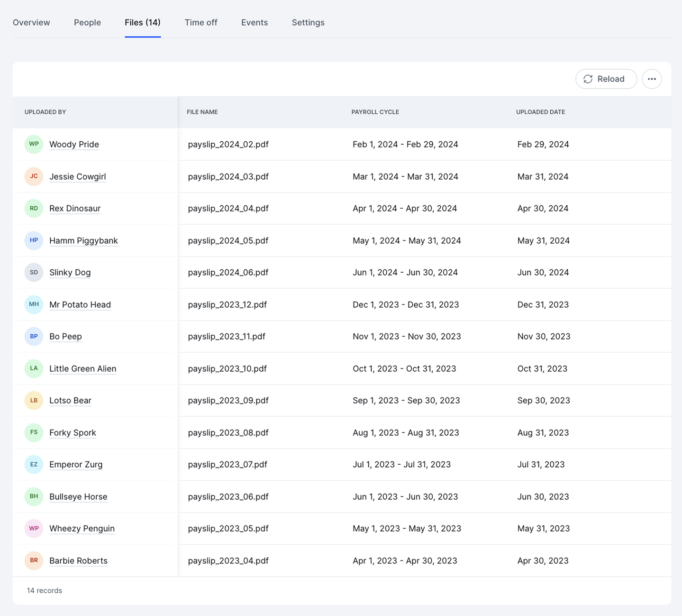Go to the Time off tab
The height and width of the screenshot is (616, 682).
[201, 22]
